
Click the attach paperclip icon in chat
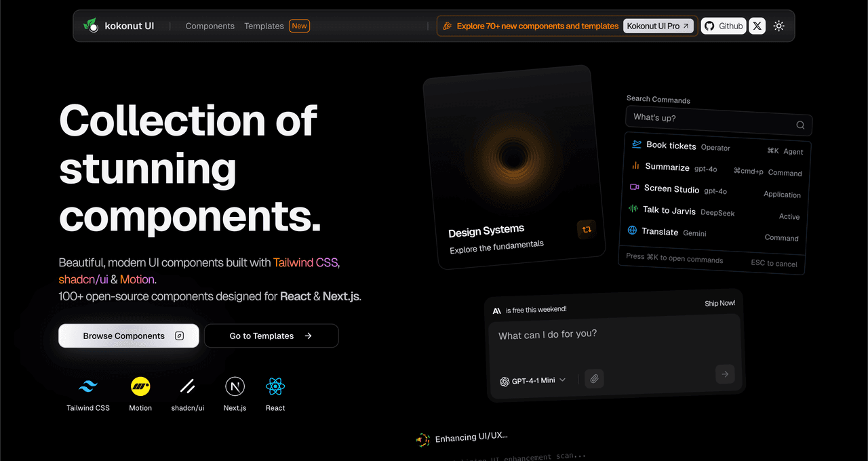594,379
